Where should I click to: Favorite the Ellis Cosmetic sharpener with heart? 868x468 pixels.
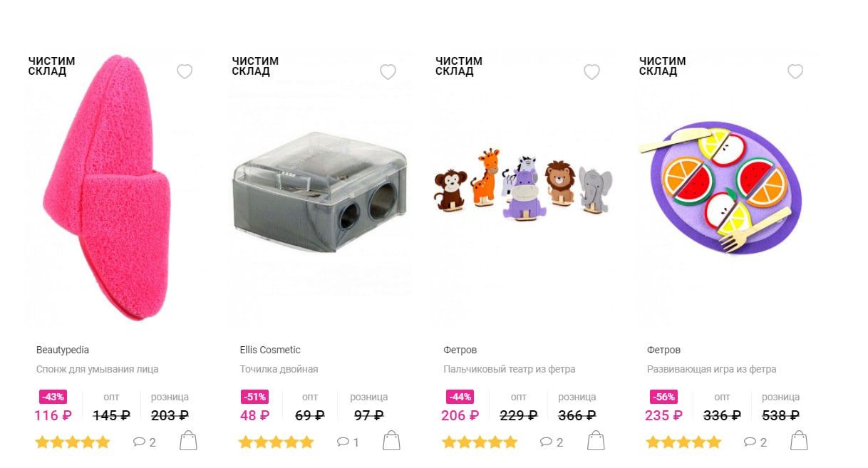pyautogui.click(x=388, y=71)
